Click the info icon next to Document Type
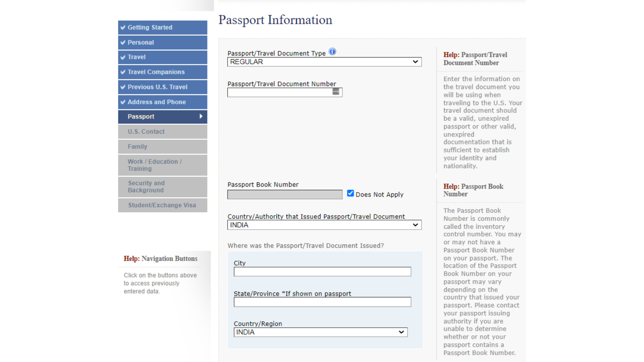The width and height of the screenshot is (644, 362). [x=332, y=52]
